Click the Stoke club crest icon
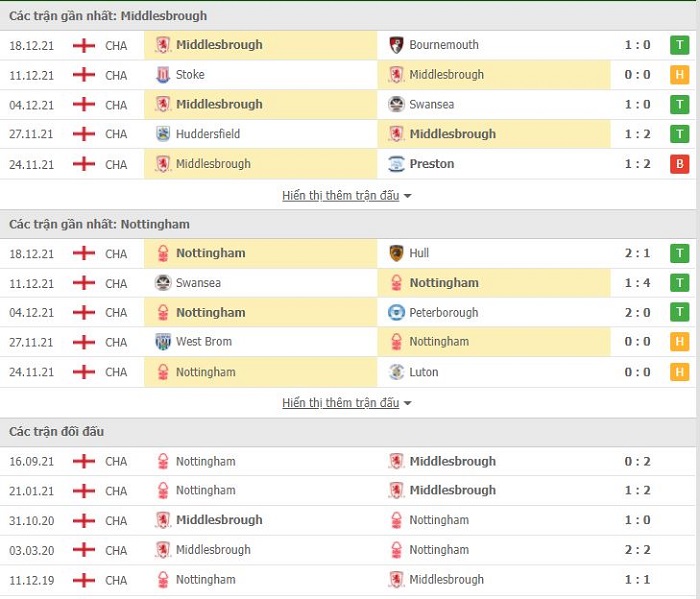Viewport: 700px width, 599px height. coord(163,75)
